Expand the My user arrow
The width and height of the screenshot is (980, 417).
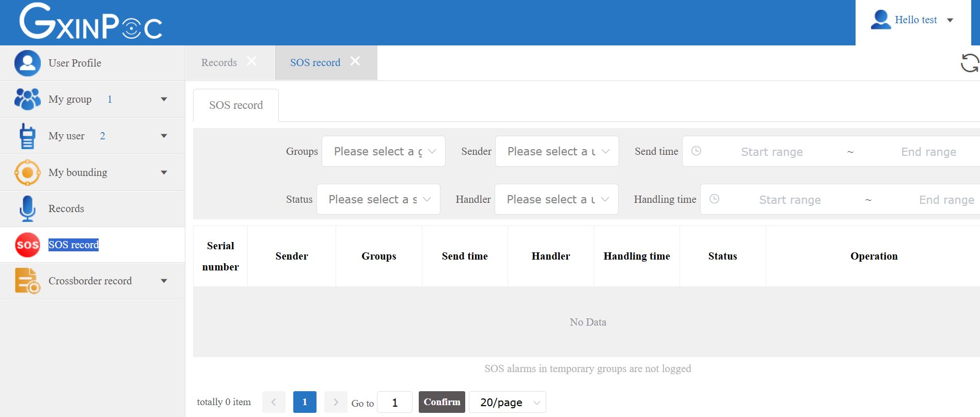click(164, 136)
